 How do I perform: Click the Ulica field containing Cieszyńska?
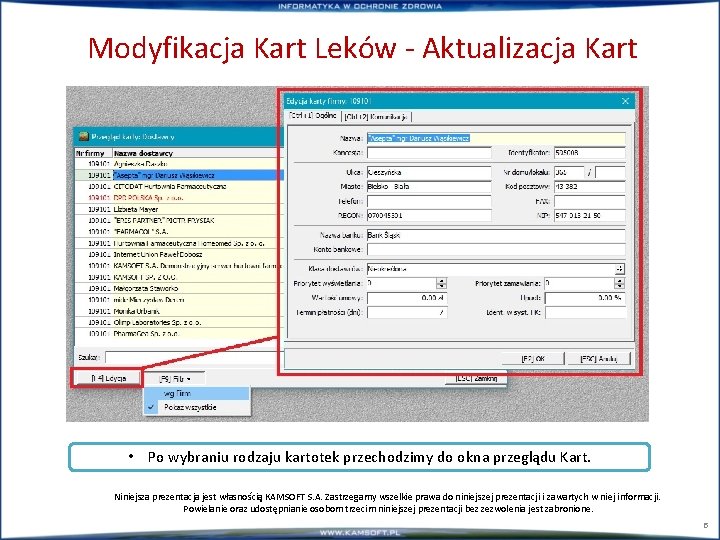click(429, 172)
